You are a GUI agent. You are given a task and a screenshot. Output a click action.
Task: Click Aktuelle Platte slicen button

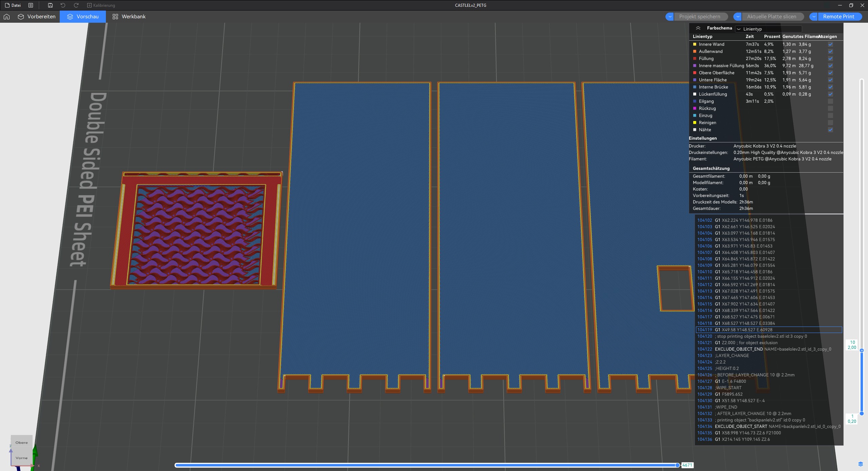click(771, 17)
